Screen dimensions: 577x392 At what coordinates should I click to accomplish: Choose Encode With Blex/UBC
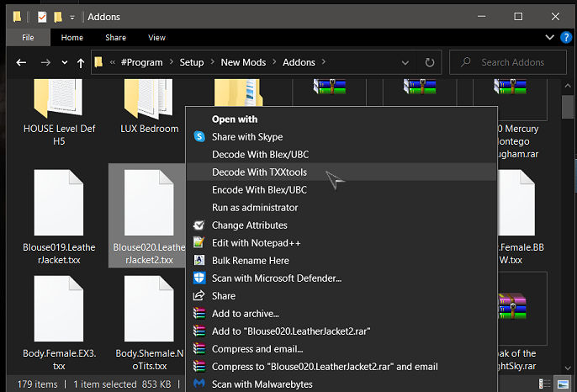pos(341,189)
